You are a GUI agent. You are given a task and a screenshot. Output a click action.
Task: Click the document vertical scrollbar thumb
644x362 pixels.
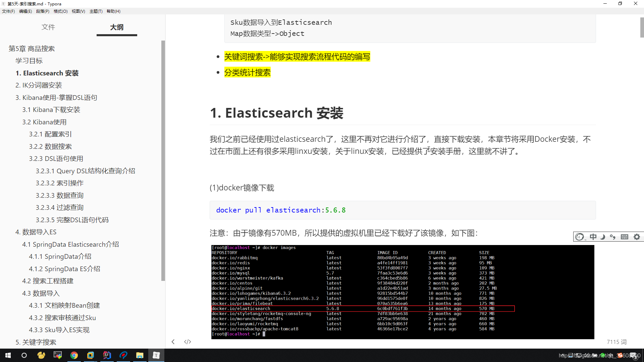pos(642,27)
